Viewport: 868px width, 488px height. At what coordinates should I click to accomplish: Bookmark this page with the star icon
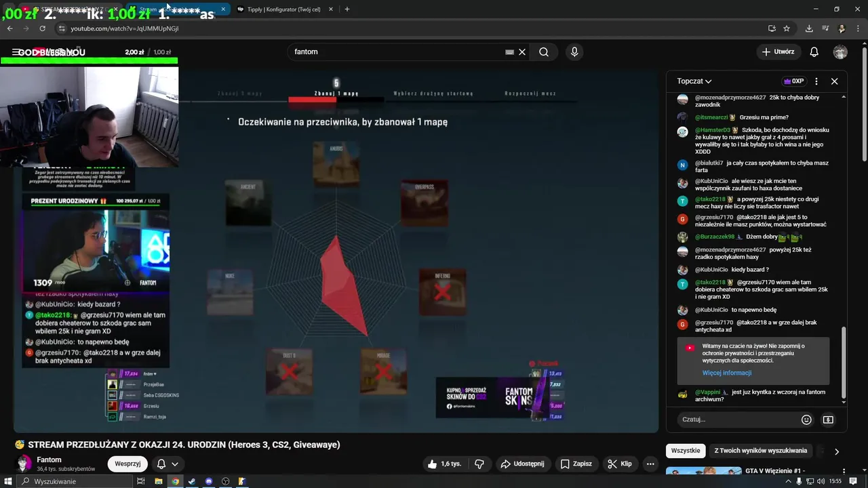coord(787,28)
